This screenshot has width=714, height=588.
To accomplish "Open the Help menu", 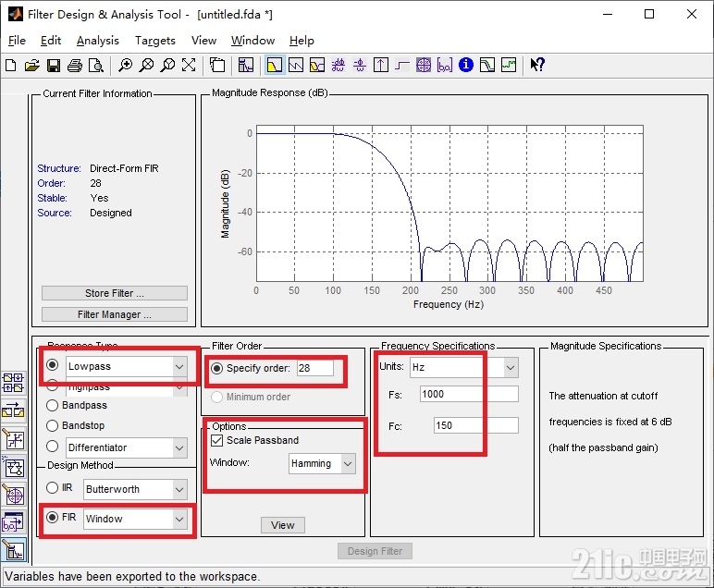I will point(302,41).
